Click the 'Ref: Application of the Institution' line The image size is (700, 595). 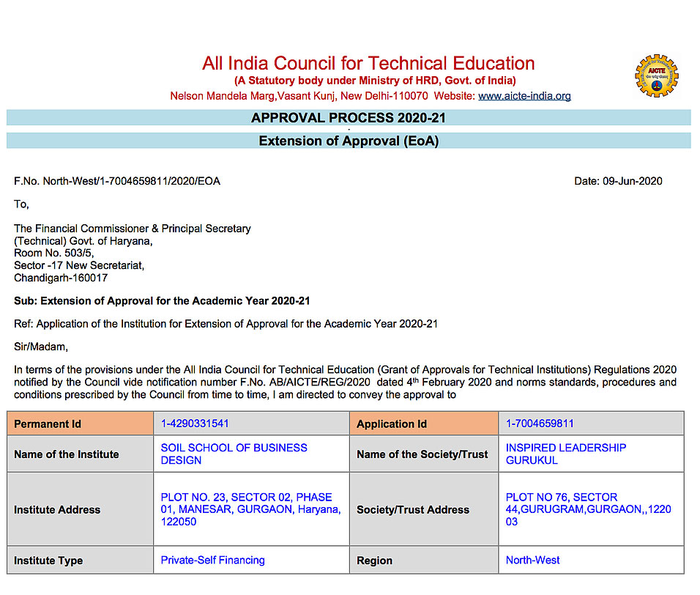pyautogui.click(x=226, y=324)
